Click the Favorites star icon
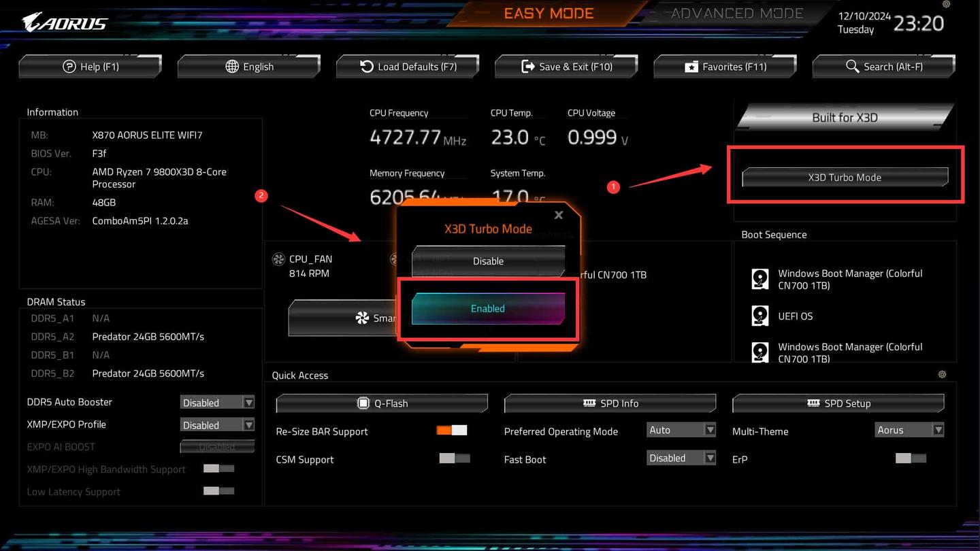This screenshot has height=551, width=980. pos(693,66)
